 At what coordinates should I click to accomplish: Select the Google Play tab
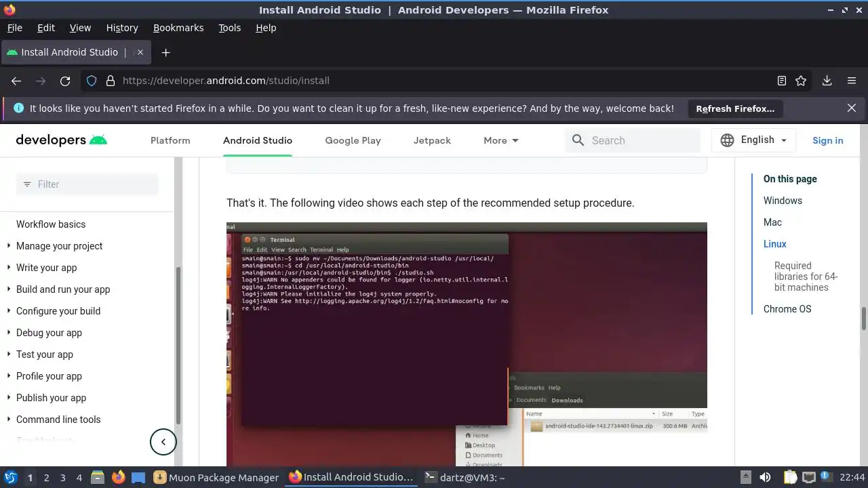pos(353,140)
